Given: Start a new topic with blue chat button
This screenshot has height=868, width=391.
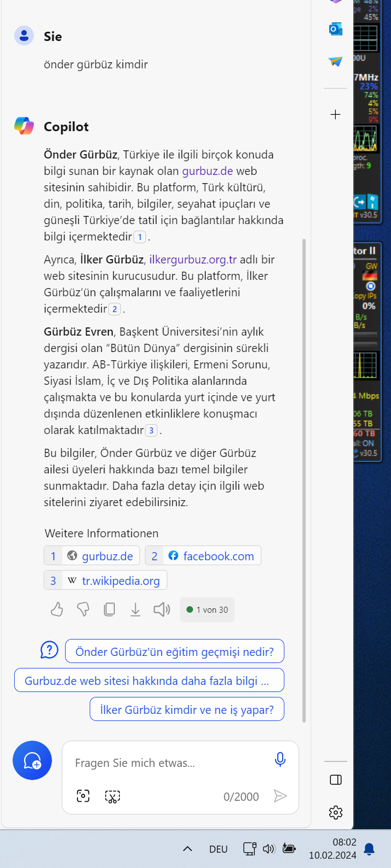Looking at the screenshot, I should pos(32,760).
